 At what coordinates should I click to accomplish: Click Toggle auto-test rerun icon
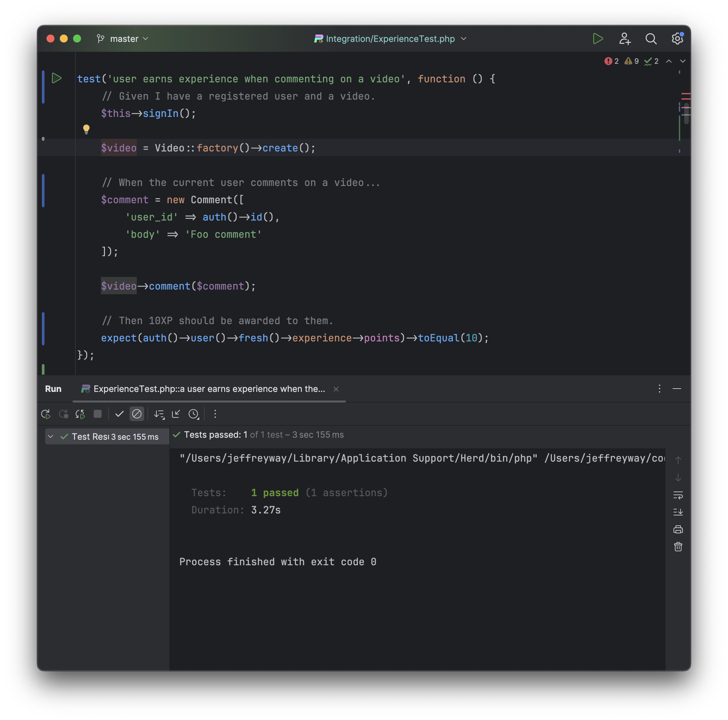(80, 414)
